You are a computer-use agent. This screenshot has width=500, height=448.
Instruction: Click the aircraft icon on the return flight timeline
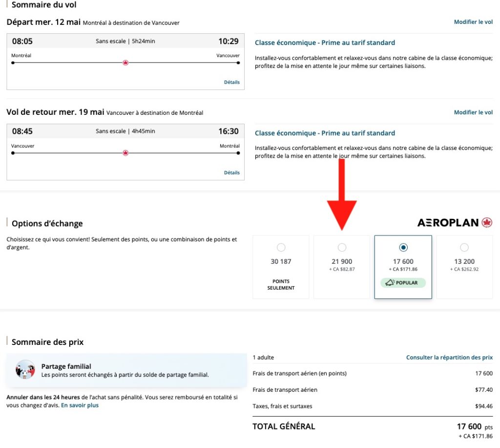click(125, 153)
